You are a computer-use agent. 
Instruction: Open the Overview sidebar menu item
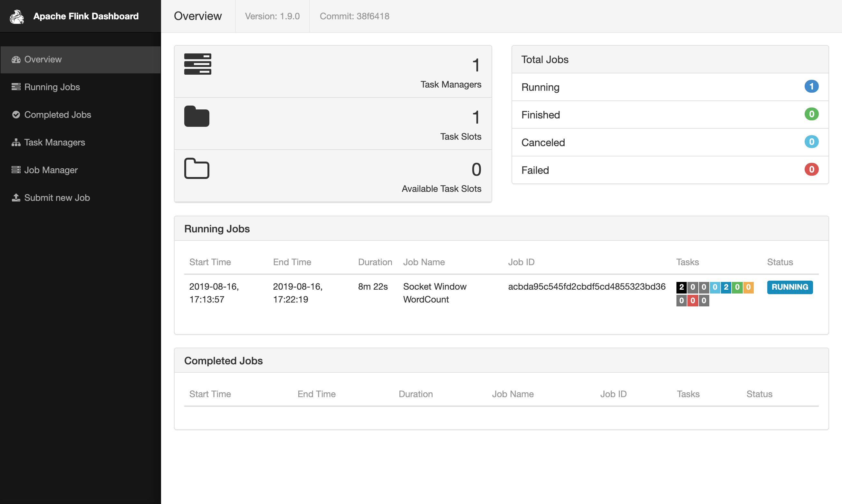coord(81,60)
